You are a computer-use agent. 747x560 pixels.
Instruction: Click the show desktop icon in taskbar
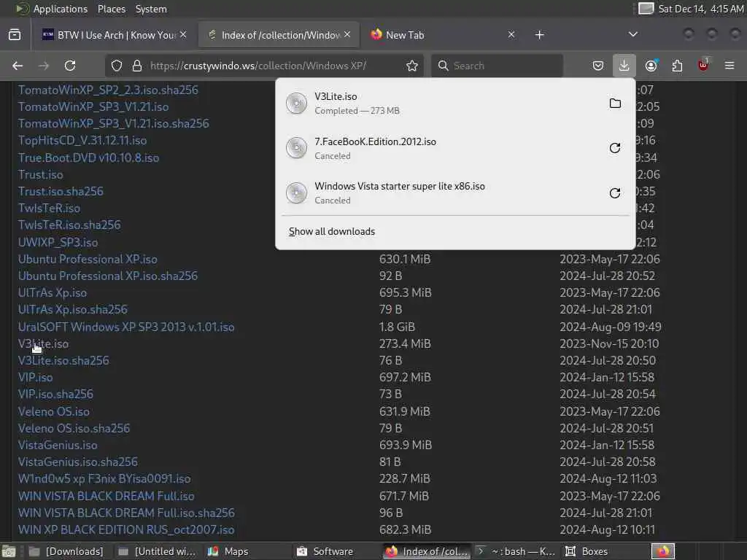tap(9, 551)
